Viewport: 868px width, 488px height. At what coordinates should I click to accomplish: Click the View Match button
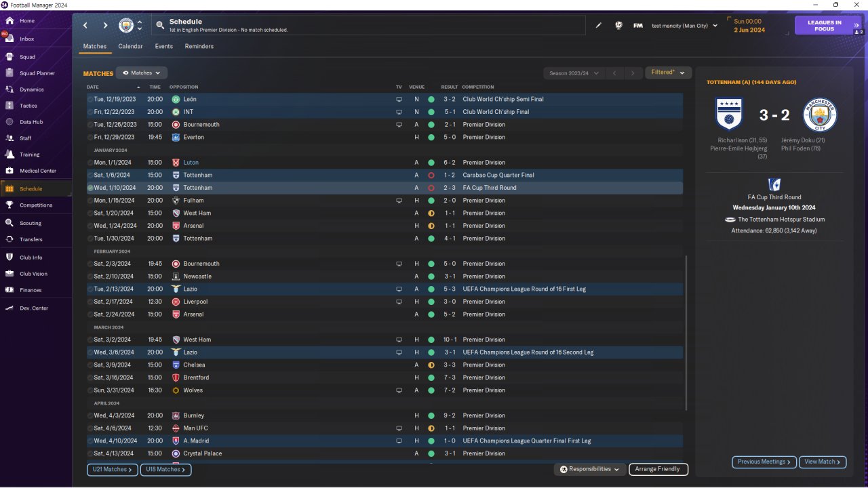point(823,462)
